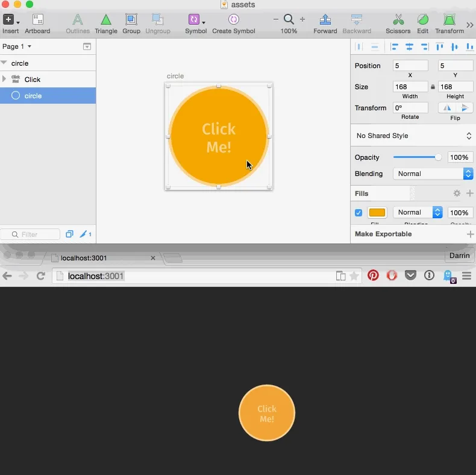Click the X position input field
The width and height of the screenshot is (476, 475).
(410, 66)
